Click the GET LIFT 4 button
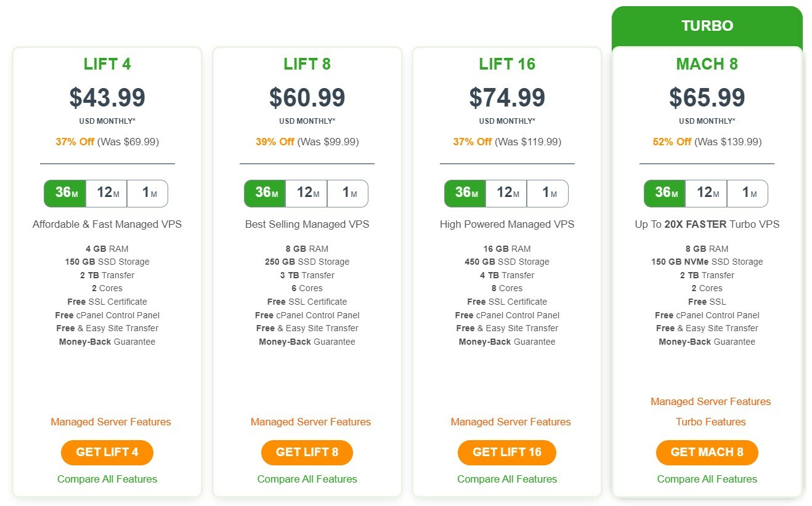The image size is (812, 506). pyautogui.click(x=107, y=452)
